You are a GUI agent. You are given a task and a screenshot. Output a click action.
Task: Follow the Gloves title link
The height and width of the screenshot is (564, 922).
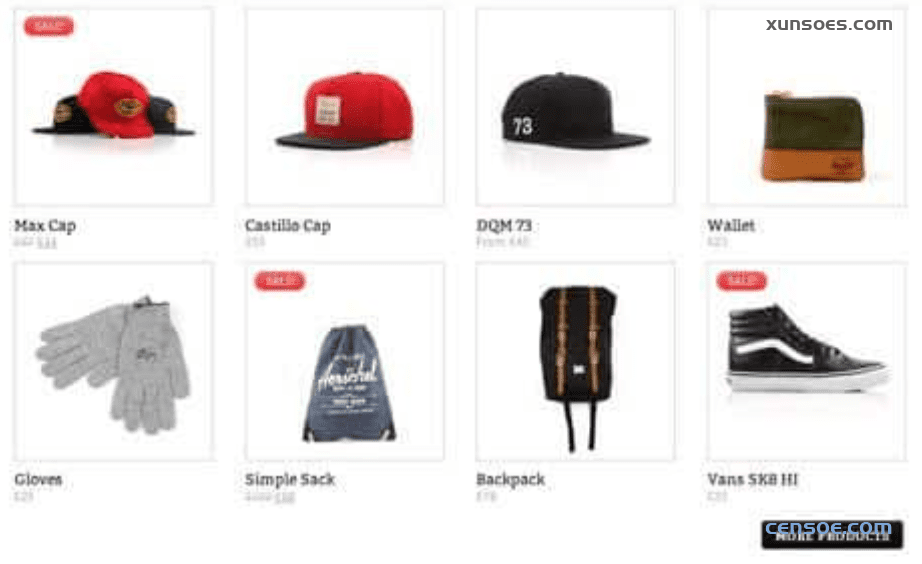tap(38, 479)
